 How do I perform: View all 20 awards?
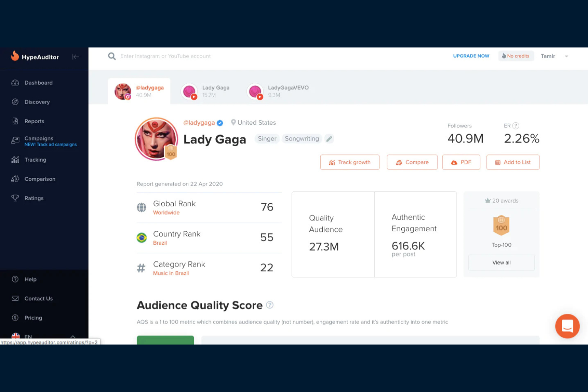tap(501, 263)
